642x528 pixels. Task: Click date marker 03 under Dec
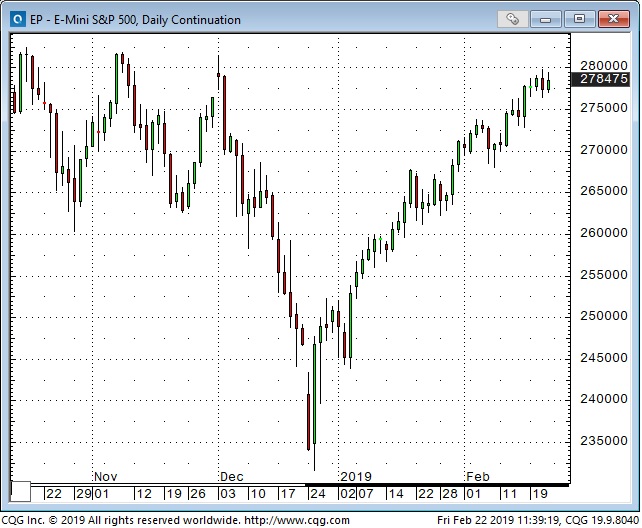coord(228,494)
